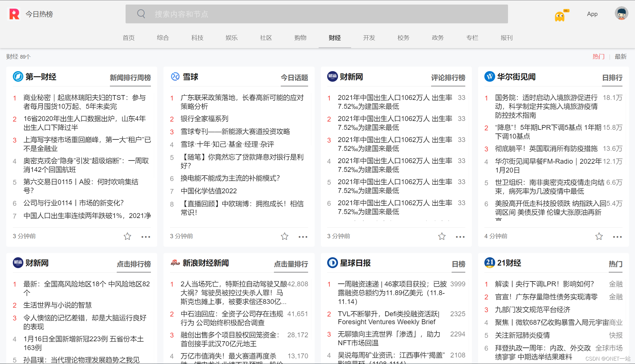Click the 今日热榜 site title

click(39, 14)
